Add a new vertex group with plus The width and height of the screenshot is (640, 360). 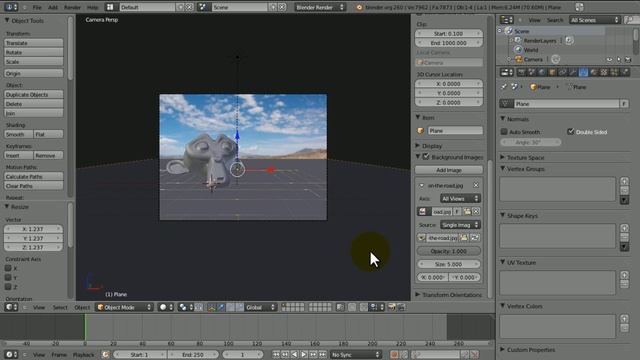[624, 181]
